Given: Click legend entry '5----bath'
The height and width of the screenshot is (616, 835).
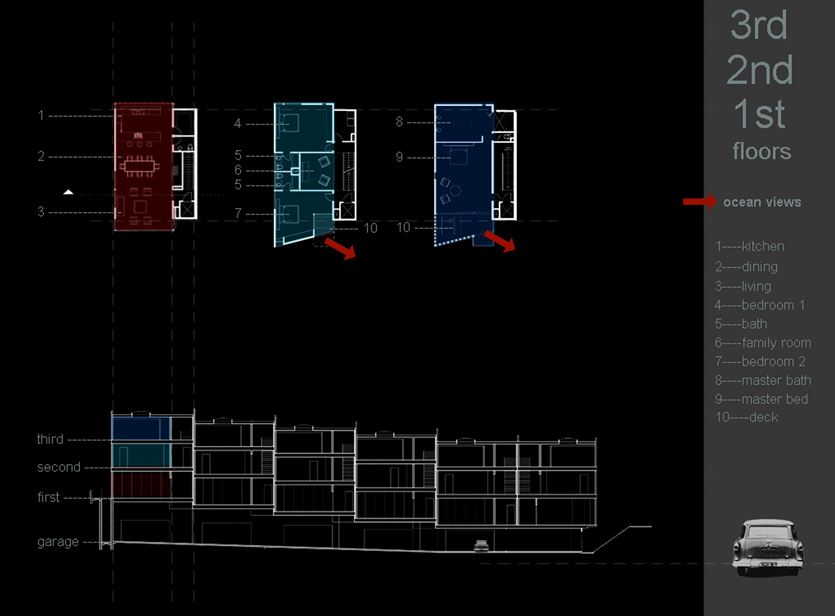Looking at the screenshot, I should pyautogui.click(x=741, y=324).
